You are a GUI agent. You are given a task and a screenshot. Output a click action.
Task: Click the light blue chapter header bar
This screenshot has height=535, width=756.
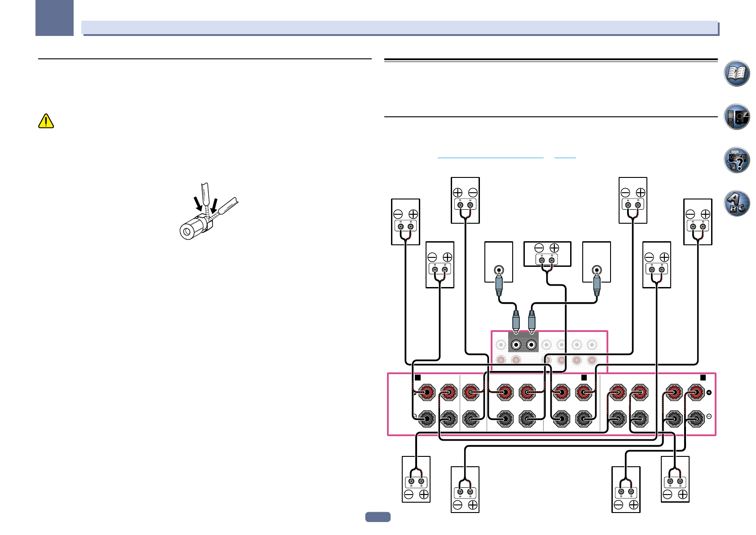400,27
